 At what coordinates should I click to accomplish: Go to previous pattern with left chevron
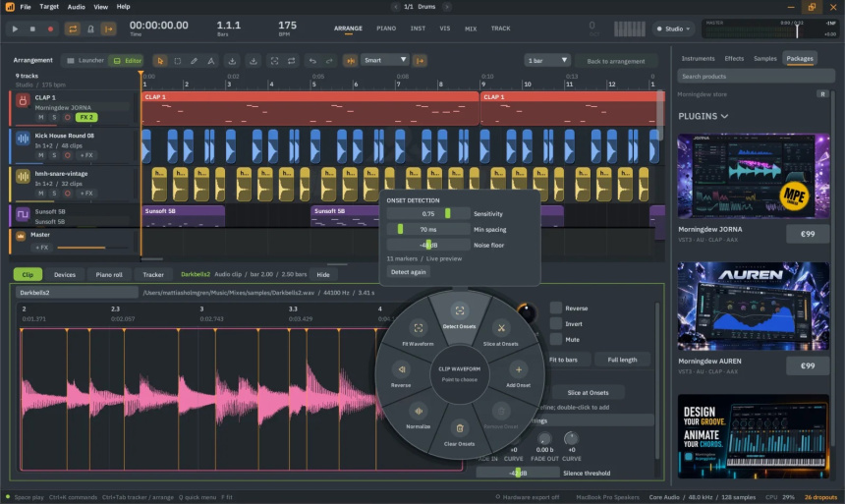[x=396, y=7]
